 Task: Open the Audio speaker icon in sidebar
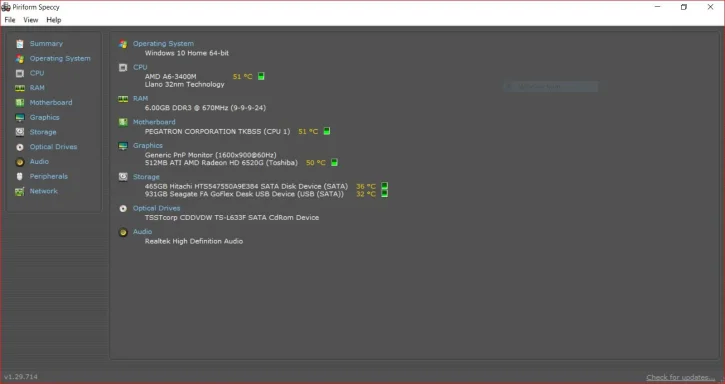[19, 162]
